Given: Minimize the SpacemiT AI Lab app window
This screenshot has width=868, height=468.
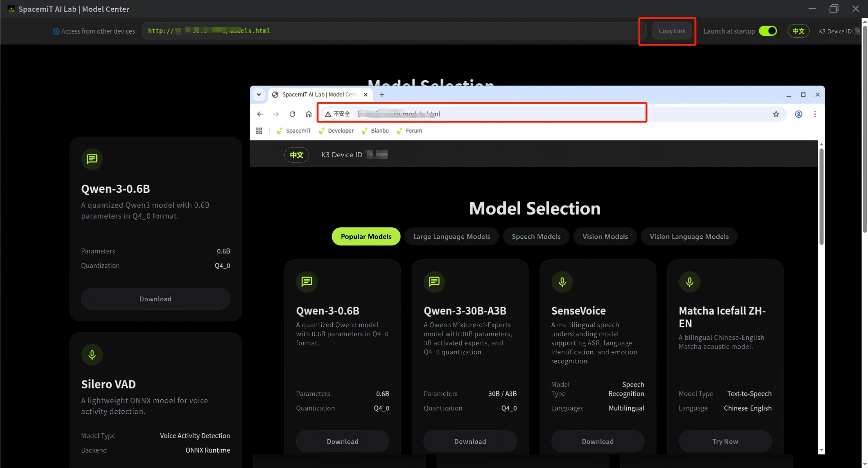Looking at the screenshot, I should point(812,9).
